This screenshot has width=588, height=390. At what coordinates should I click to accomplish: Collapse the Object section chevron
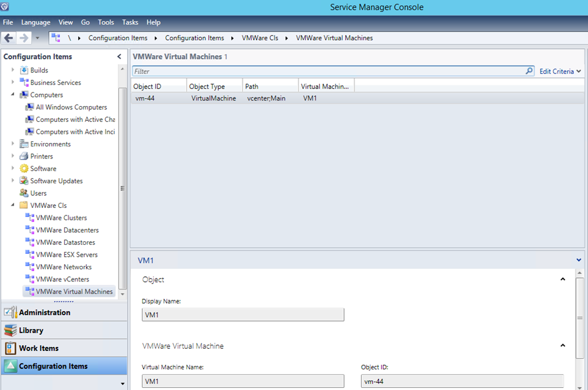point(563,280)
